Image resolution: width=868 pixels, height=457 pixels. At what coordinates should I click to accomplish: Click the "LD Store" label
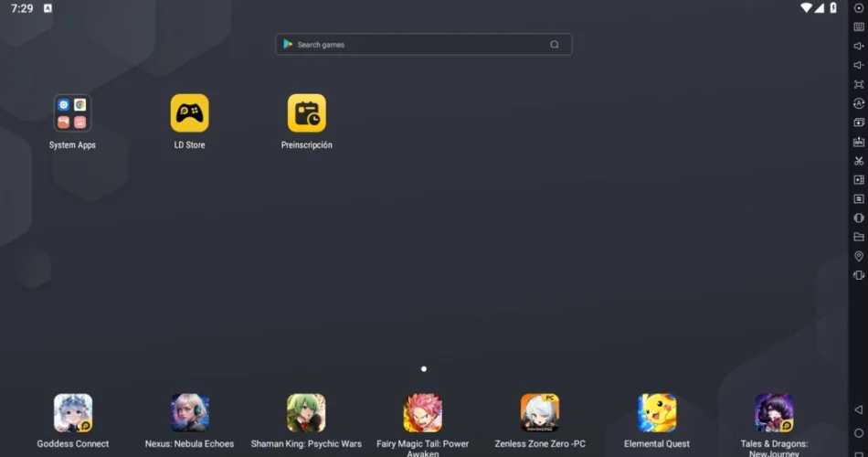(189, 145)
